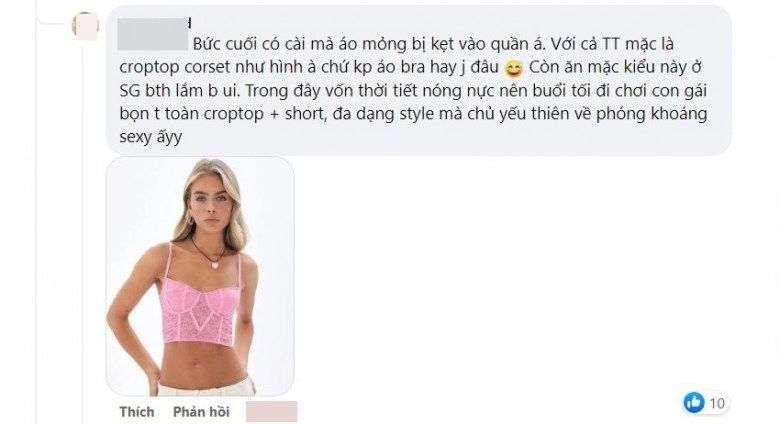Screen dimensions: 780x424
Task: Open the commenter's profile avatar
Action: coord(85,25)
